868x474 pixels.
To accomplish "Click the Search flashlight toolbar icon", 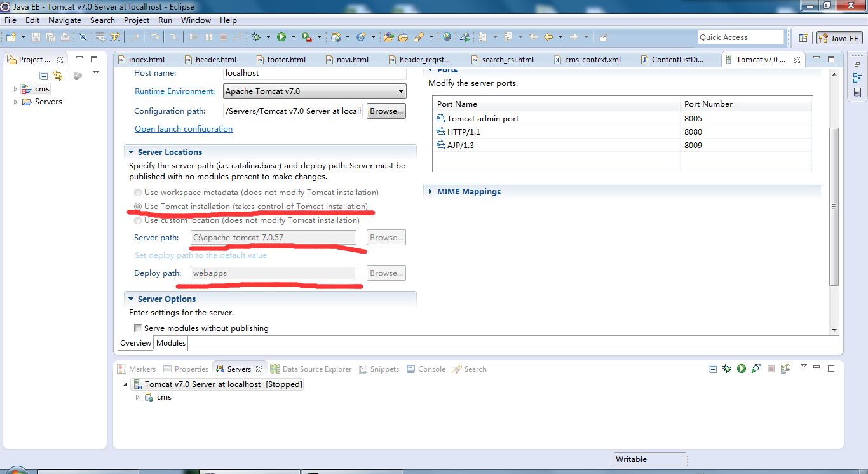I will coord(419,37).
